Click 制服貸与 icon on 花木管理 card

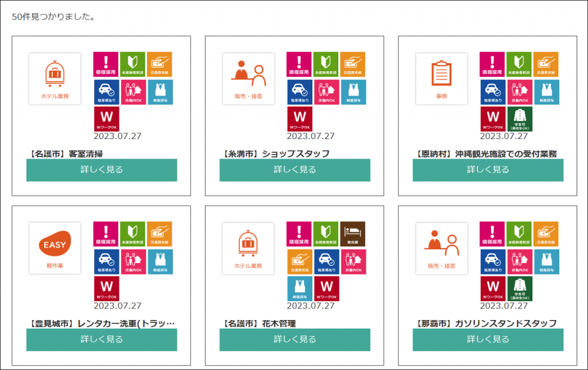[299, 288]
